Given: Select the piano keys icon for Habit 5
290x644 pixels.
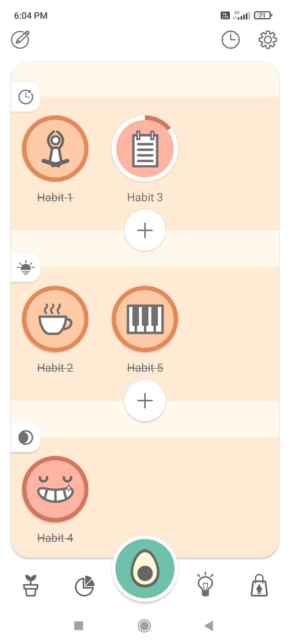Looking at the screenshot, I should (x=145, y=319).
